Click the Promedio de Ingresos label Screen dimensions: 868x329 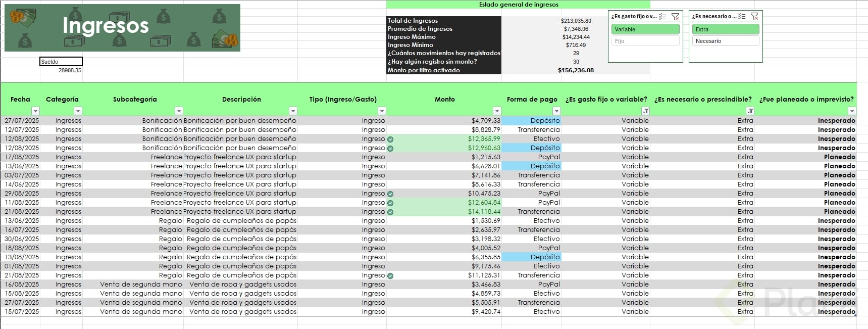420,29
